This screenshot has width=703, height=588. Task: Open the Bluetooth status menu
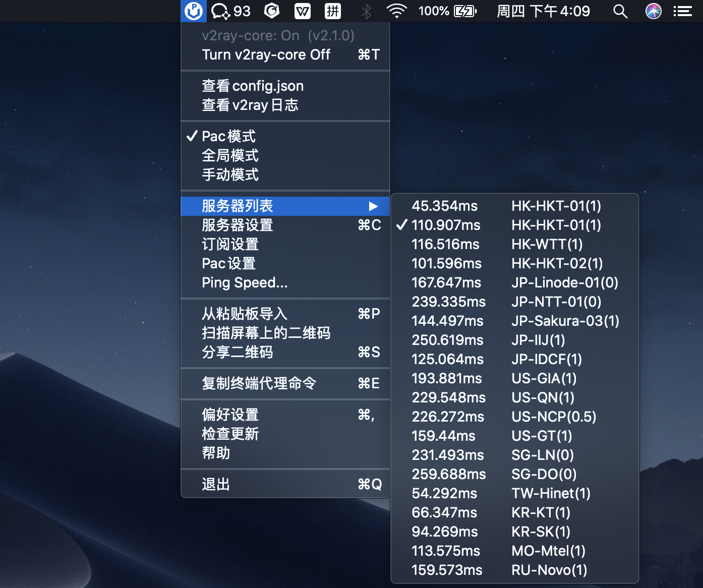click(367, 11)
